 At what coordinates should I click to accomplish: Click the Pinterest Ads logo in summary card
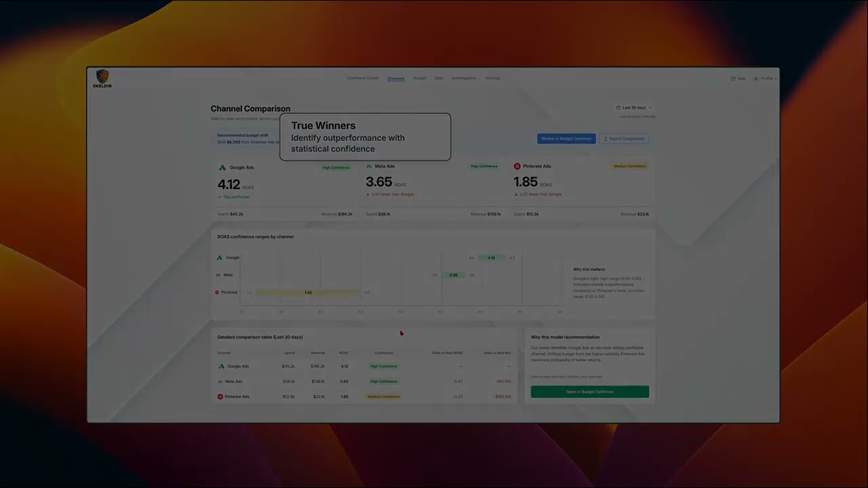(x=517, y=166)
